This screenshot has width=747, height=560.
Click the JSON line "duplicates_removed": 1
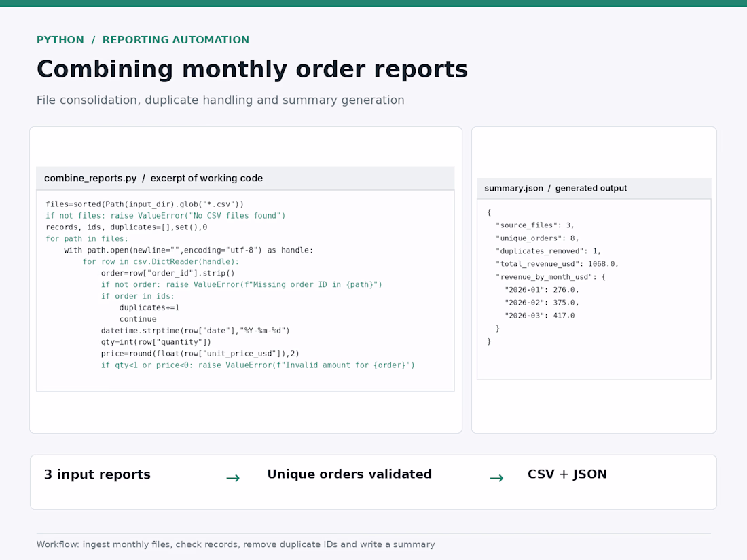tap(548, 251)
